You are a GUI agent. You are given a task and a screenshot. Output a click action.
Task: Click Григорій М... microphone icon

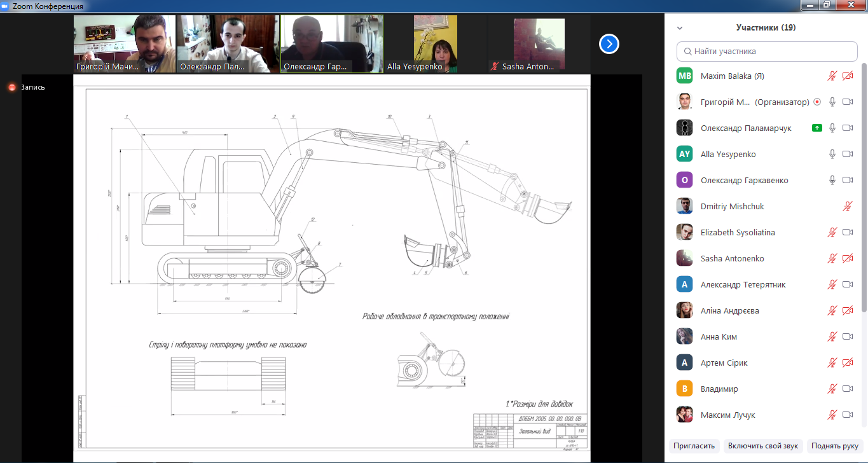[832, 102]
